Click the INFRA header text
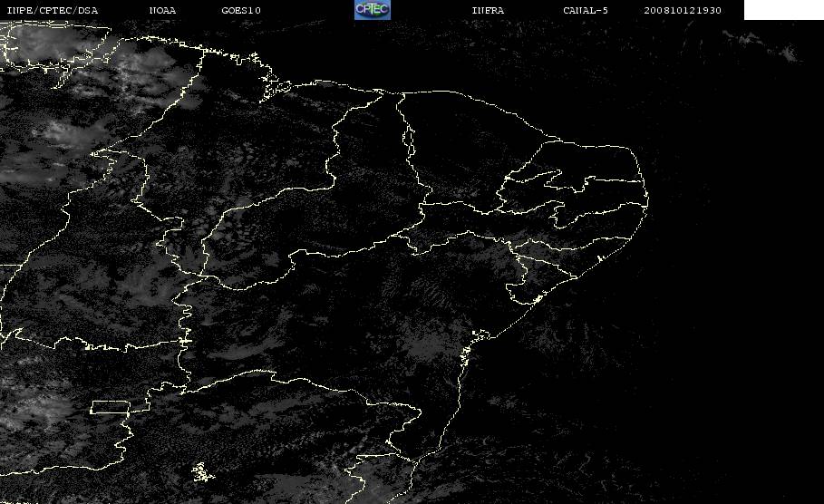The height and width of the screenshot is (504, 824). [x=488, y=11]
